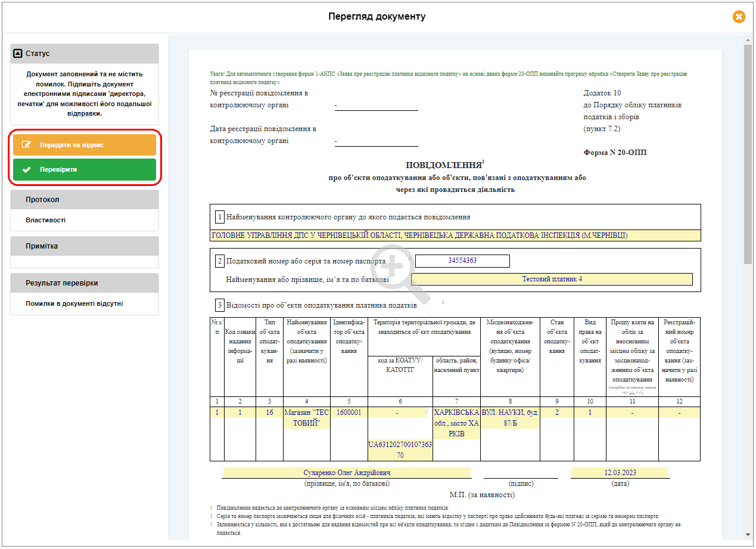Click the date field 12.03.2023
756x549 pixels.
click(620, 473)
